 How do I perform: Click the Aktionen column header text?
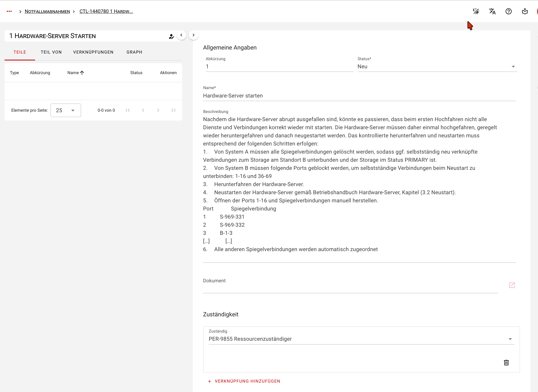(168, 73)
